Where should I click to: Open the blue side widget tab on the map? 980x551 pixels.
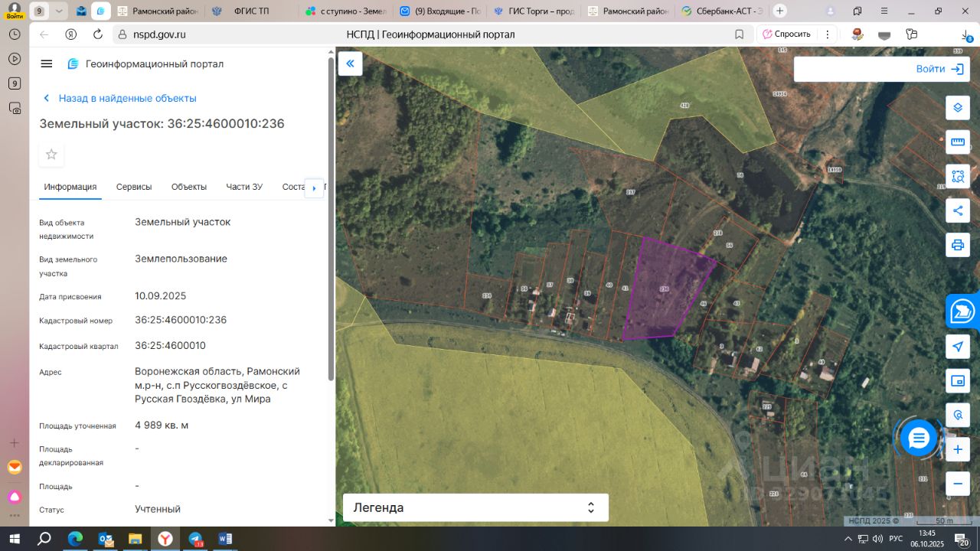[962, 311]
